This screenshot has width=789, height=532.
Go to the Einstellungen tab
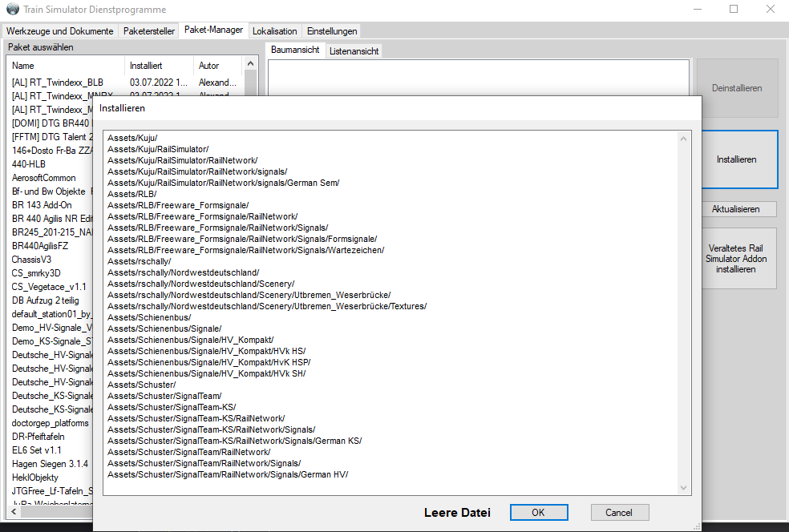click(332, 30)
